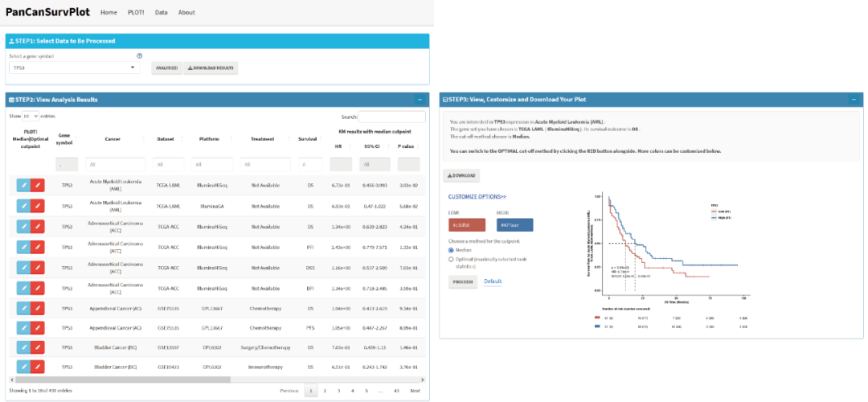Click the table Search input field

[392, 117]
